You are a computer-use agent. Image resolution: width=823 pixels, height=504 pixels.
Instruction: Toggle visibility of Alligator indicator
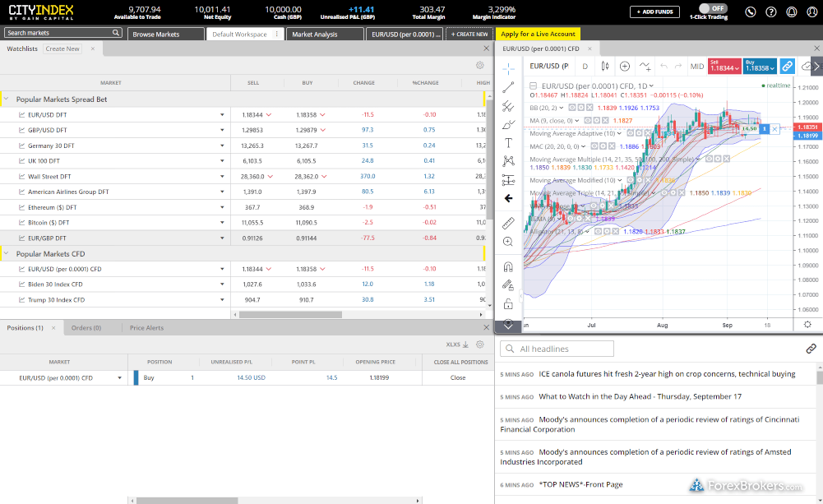pyautogui.click(x=599, y=232)
